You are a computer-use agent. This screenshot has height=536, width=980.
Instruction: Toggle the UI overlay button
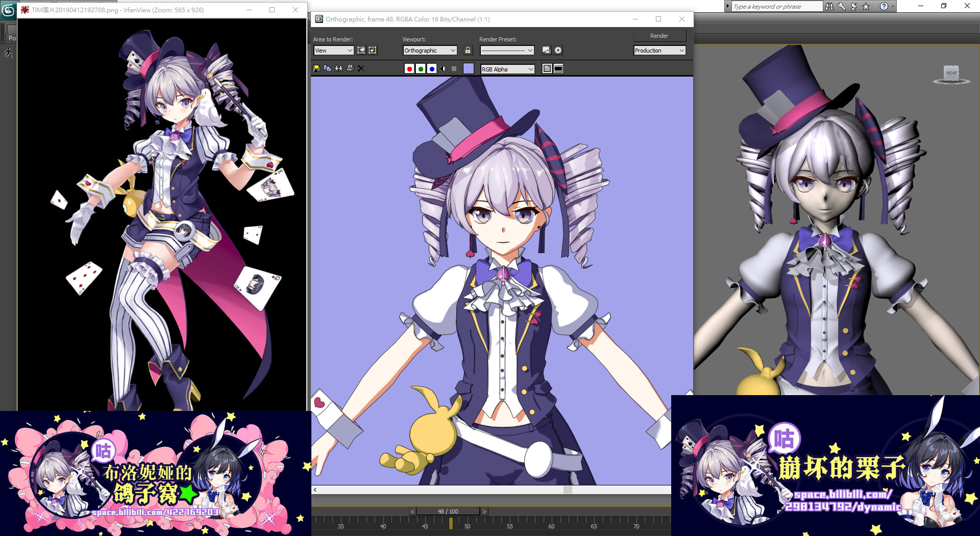[547, 68]
